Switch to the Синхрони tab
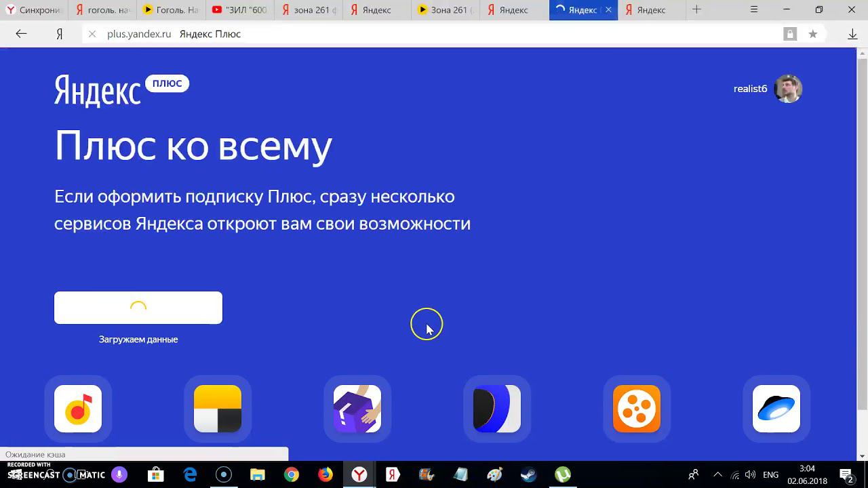Viewport: 868px width, 488px height. click(35, 10)
